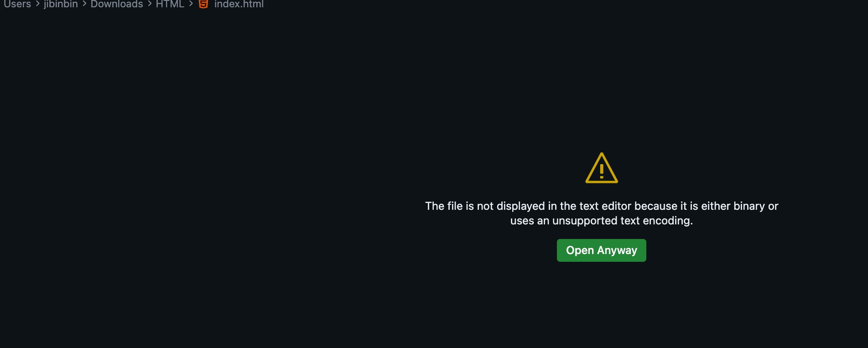Click the yellow warning triangle icon
This screenshot has width=868, height=348.
pos(601,168)
